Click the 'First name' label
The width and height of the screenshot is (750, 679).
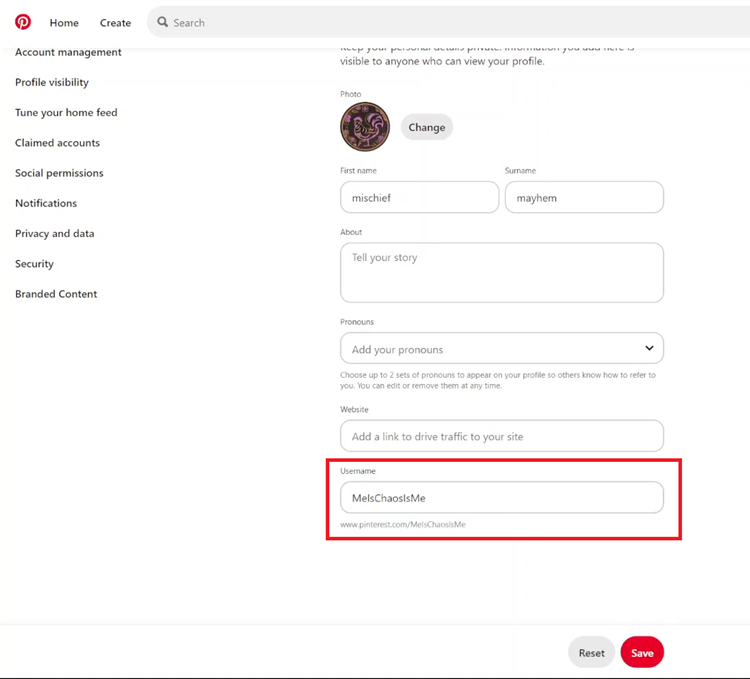(358, 171)
